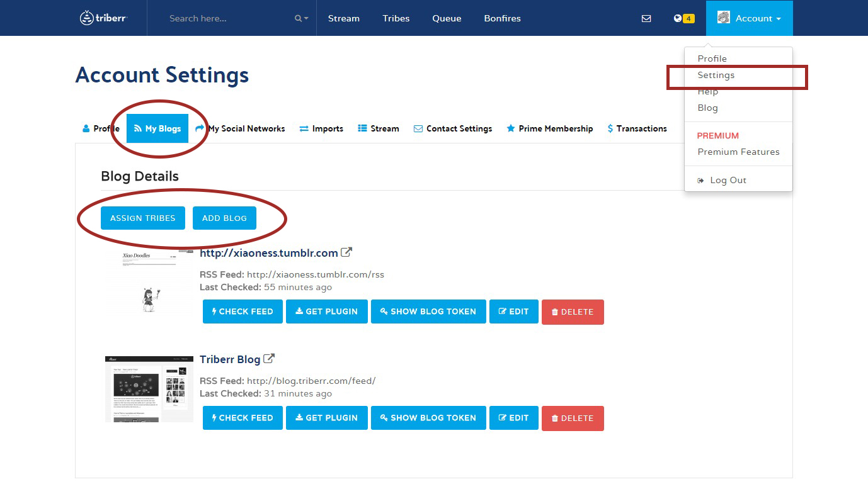Open Premium Features menu entry

point(738,152)
